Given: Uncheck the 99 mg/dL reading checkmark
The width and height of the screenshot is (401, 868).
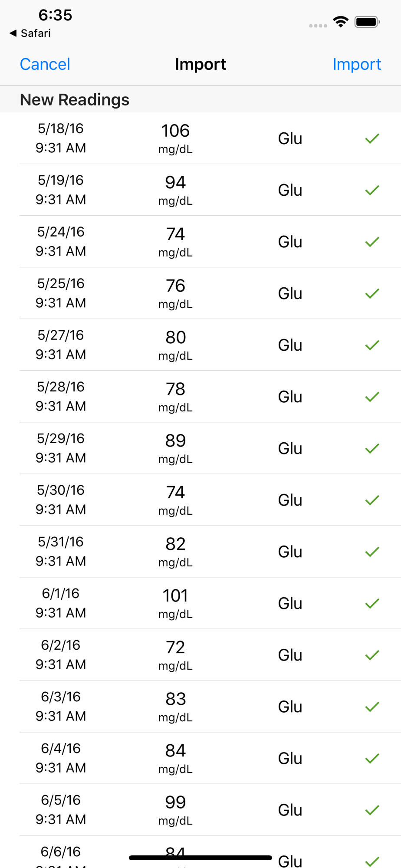Looking at the screenshot, I should [372, 810].
